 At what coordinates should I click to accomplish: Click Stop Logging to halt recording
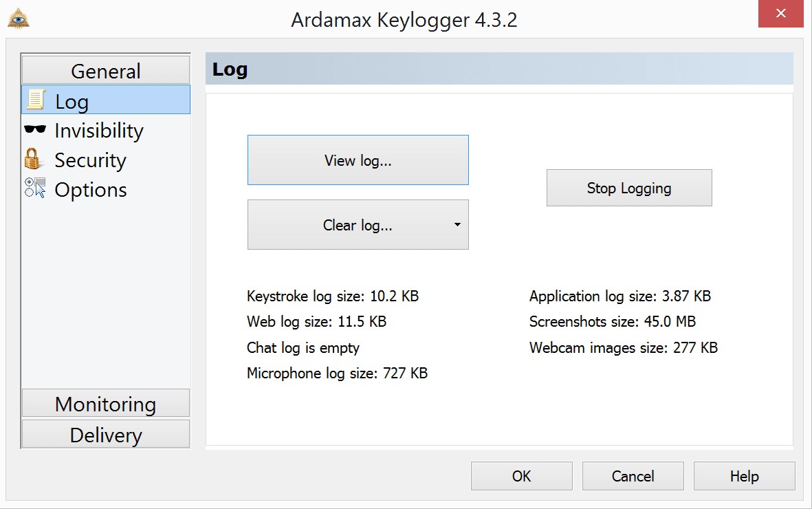(628, 187)
